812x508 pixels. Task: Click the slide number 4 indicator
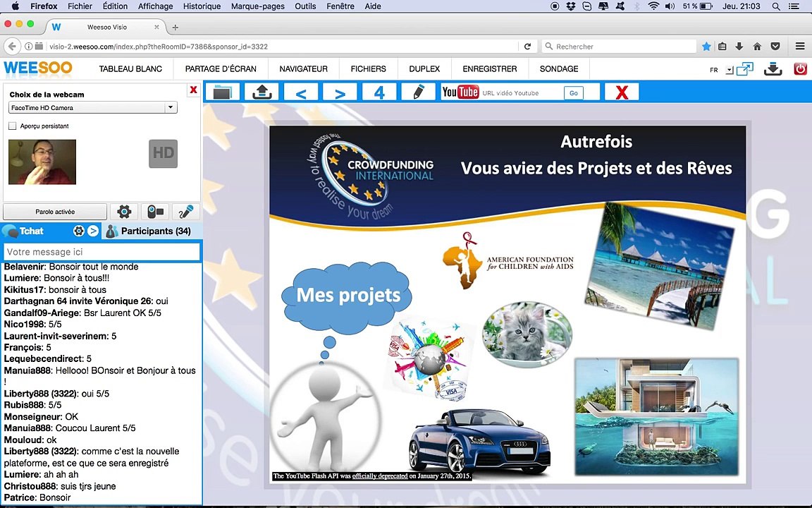click(x=379, y=93)
